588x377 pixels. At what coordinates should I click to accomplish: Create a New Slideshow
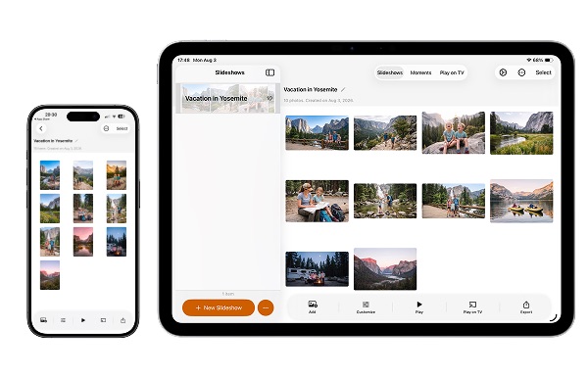(x=219, y=307)
